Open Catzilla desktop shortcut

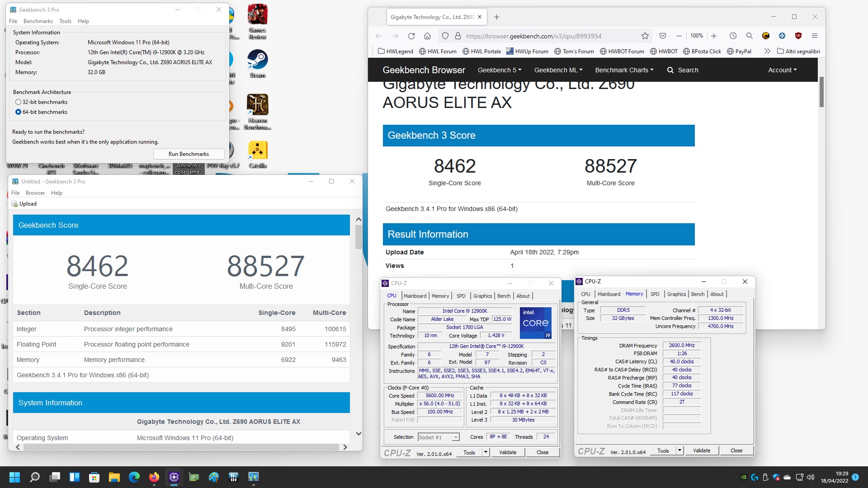click(257, 154)
